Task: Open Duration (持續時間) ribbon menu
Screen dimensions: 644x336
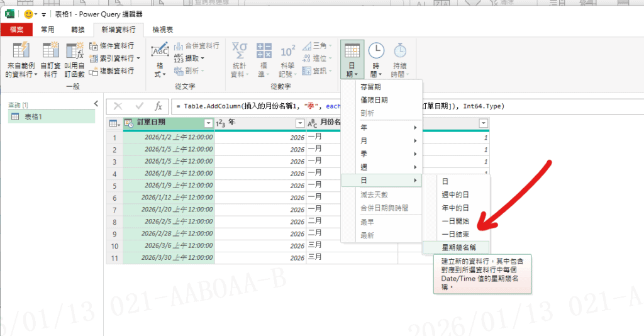Action: (x=399, y=60)
